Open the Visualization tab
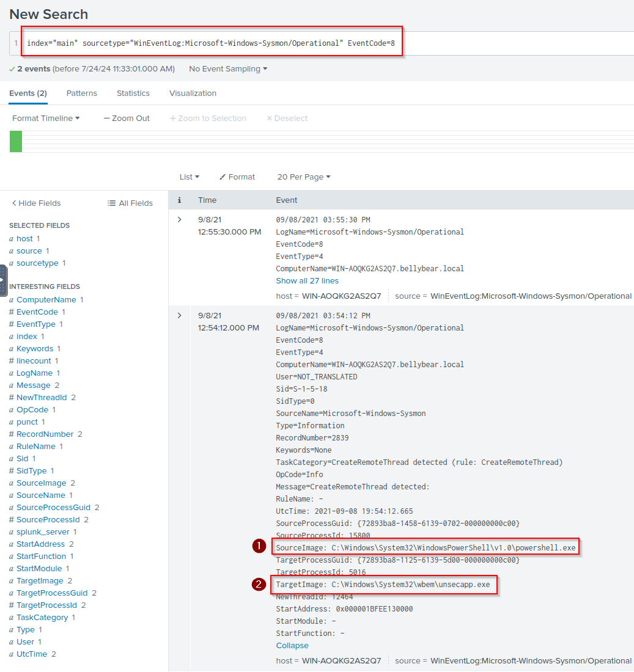 [x=193, y=93]
